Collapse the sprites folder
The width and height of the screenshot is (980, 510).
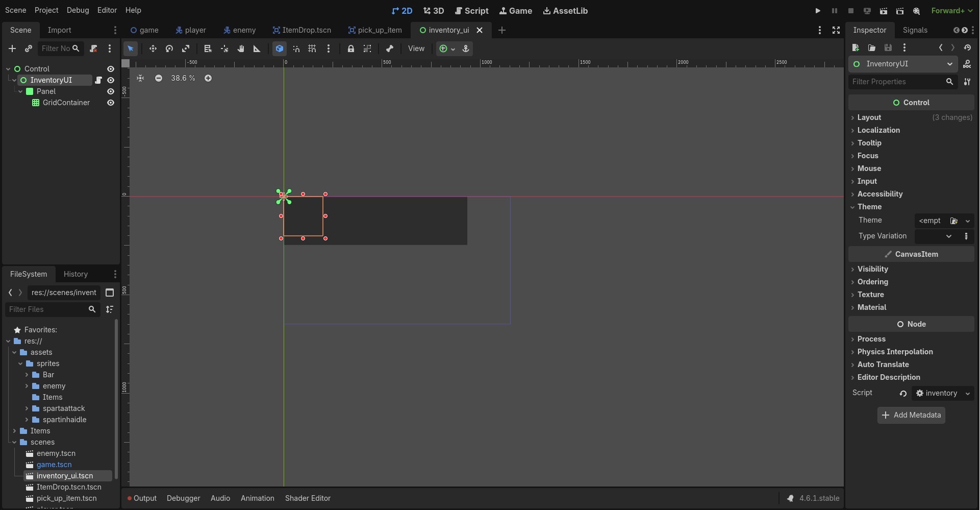pyautogui.click(x=20, y=363)
